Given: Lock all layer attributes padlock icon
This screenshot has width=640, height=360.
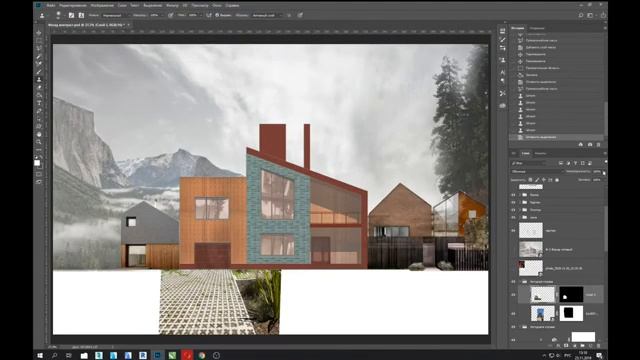Looking at the screenshot, I should pos(557,180).
